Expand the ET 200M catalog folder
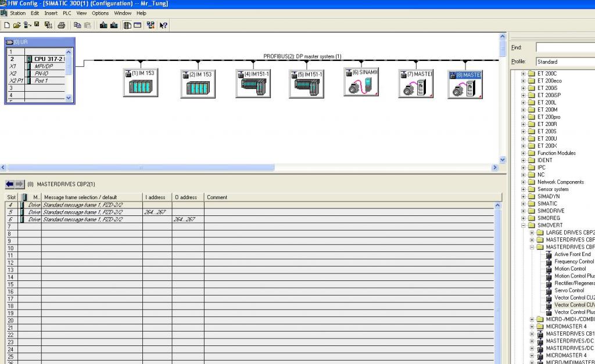595x364 pixels. pos(524,110)
